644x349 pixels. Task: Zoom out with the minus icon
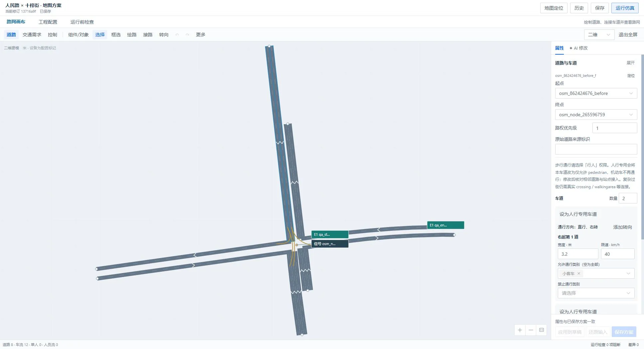(x=531, y=330)
